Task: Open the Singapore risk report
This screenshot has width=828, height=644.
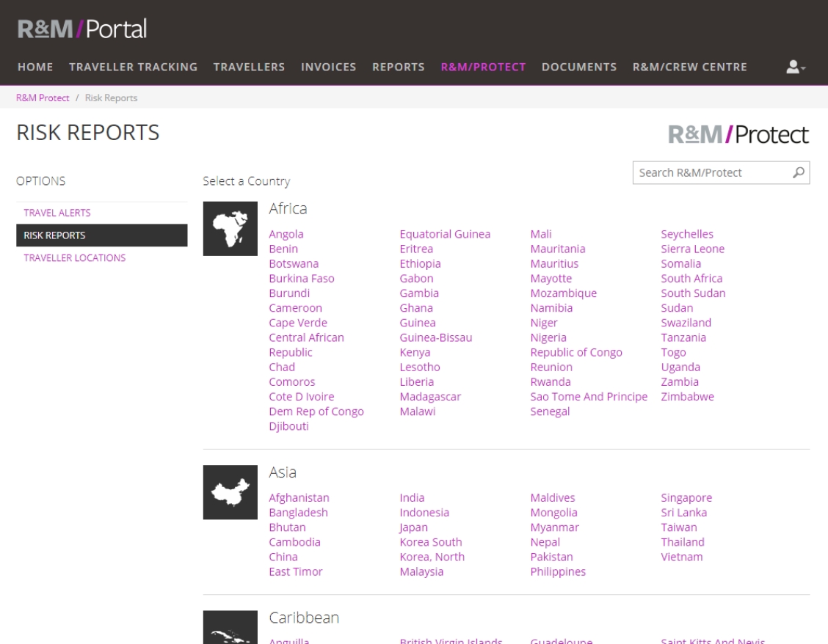Action: coord(686,498)
